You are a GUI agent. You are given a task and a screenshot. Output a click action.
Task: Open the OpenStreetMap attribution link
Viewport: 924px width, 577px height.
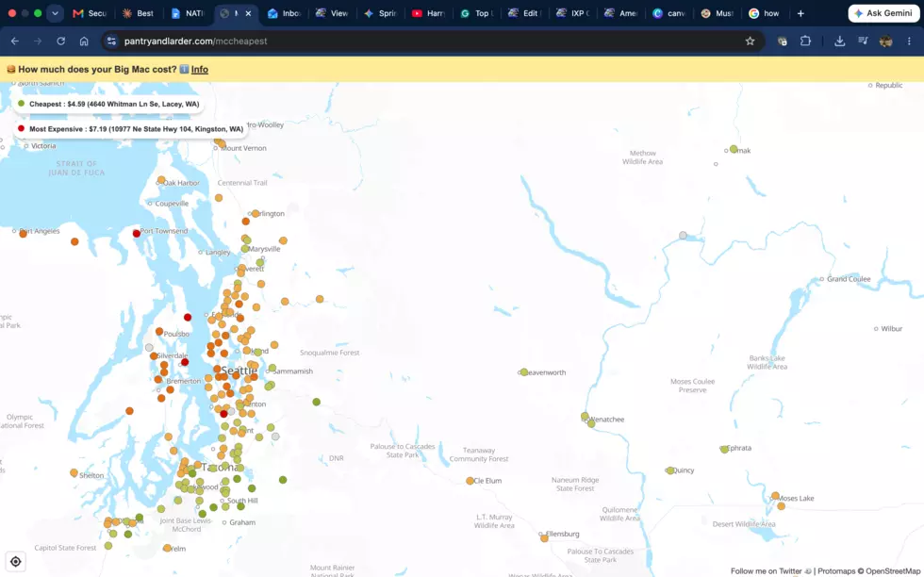892,571
